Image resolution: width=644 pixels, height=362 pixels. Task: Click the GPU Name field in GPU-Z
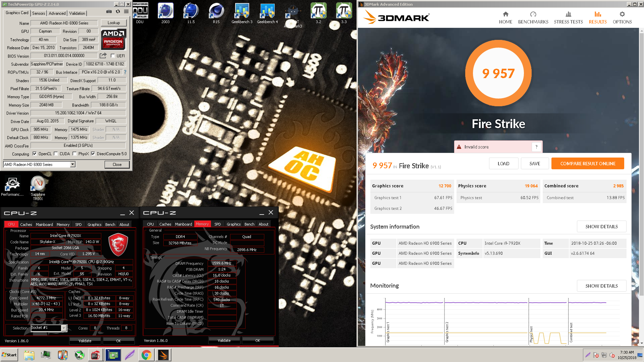[64, 23]
